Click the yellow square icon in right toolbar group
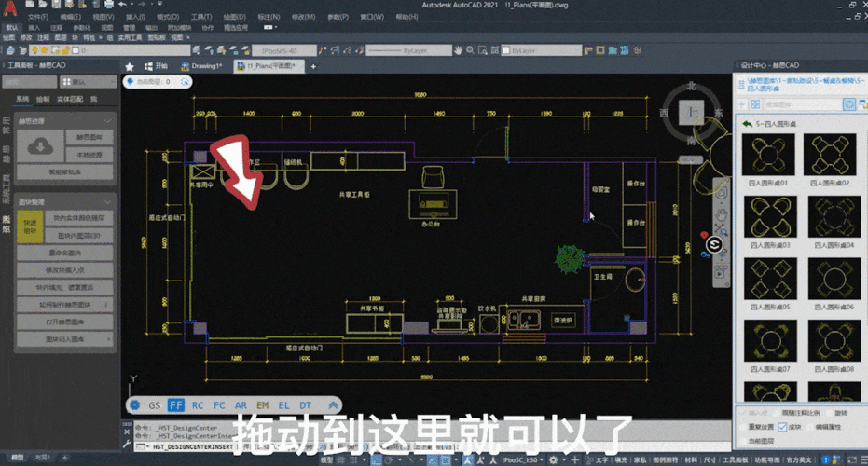The image size is (868, 466). click(x=600, y=50)
